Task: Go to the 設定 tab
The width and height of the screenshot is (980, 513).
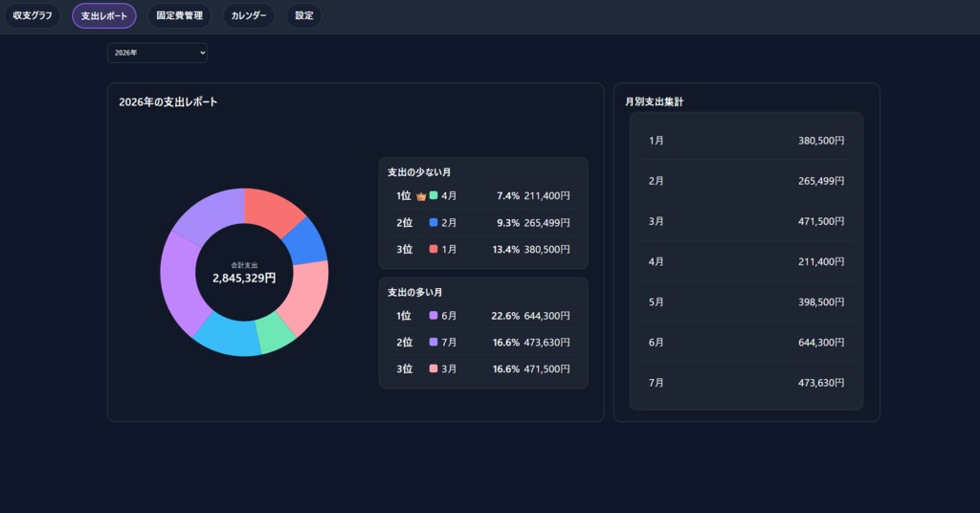Action: coord(303,15)
